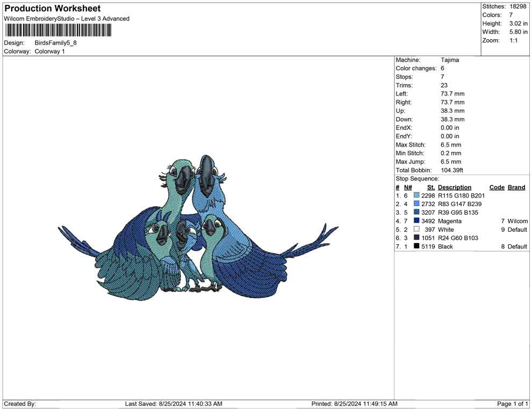Click the 'Created By:' footer label
Screen dimensions: 532x409
pos(20,404)
